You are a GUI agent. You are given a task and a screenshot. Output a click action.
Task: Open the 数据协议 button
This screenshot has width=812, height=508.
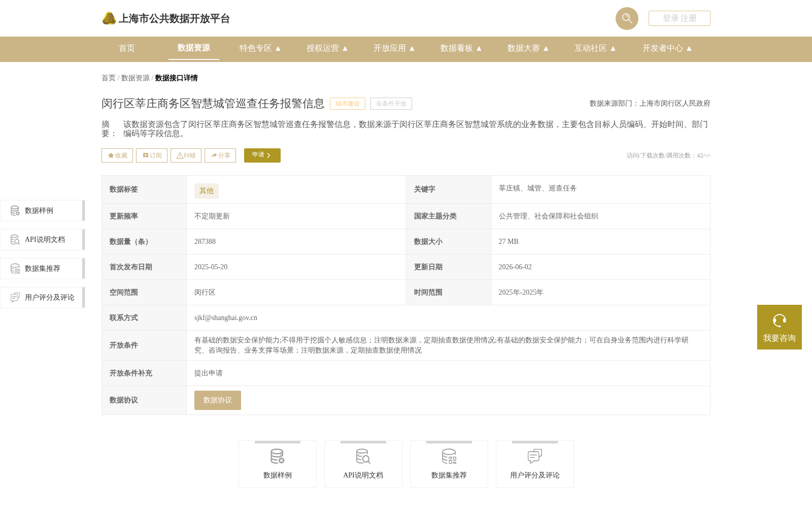click(x=218, y=400)
